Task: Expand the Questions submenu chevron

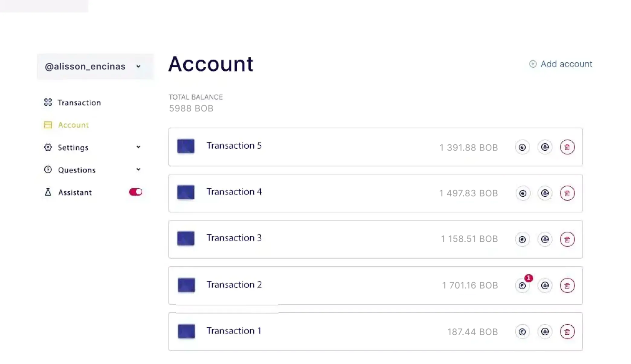Action: pyautogui.click(x=138, y=169)
